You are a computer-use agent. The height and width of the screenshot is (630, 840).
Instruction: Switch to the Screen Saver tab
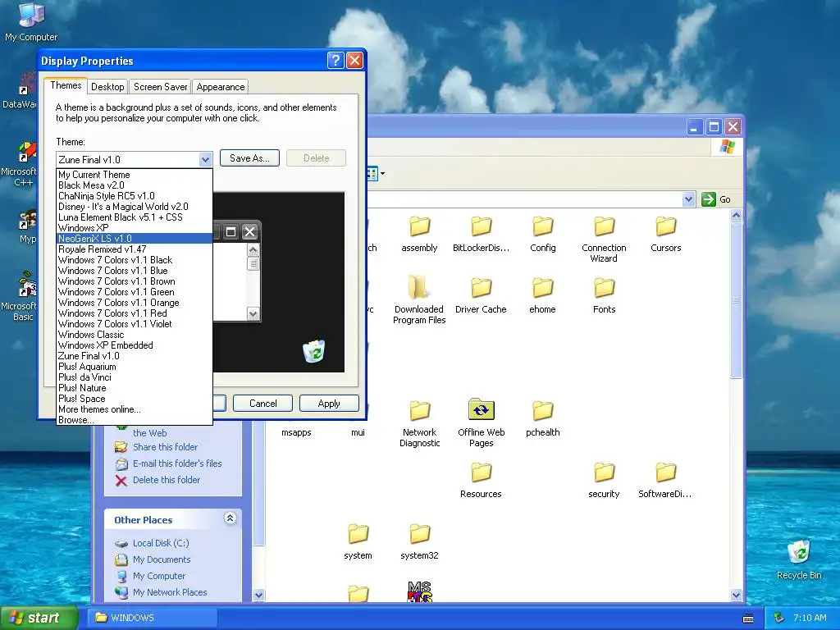(x=160, y=87)
